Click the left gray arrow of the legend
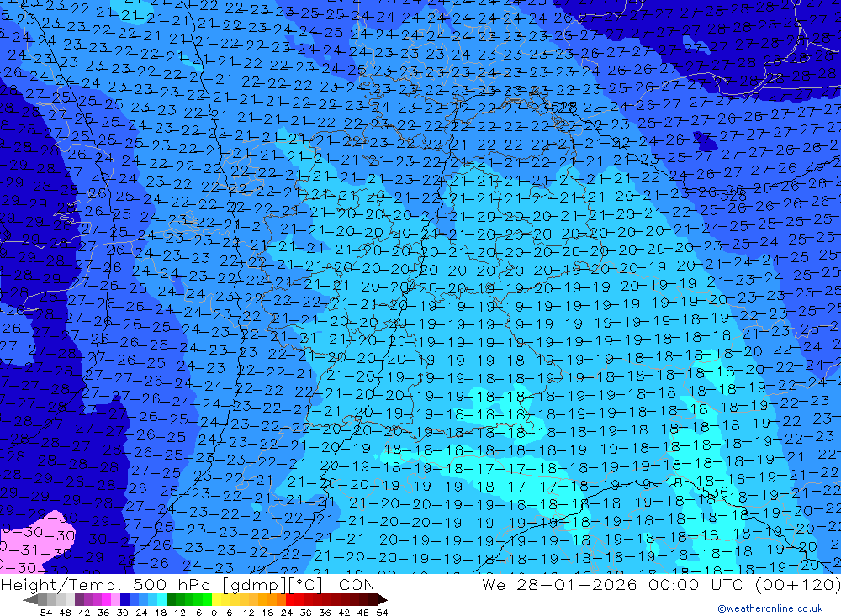 30,599
